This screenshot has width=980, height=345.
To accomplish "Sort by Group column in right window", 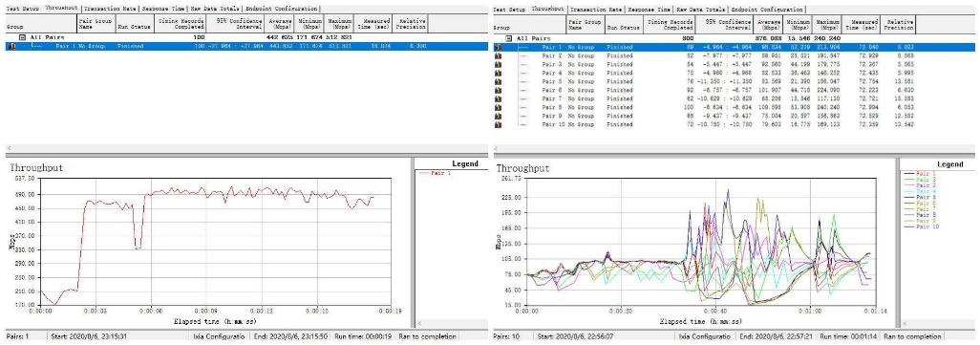I will coord(528,26).
